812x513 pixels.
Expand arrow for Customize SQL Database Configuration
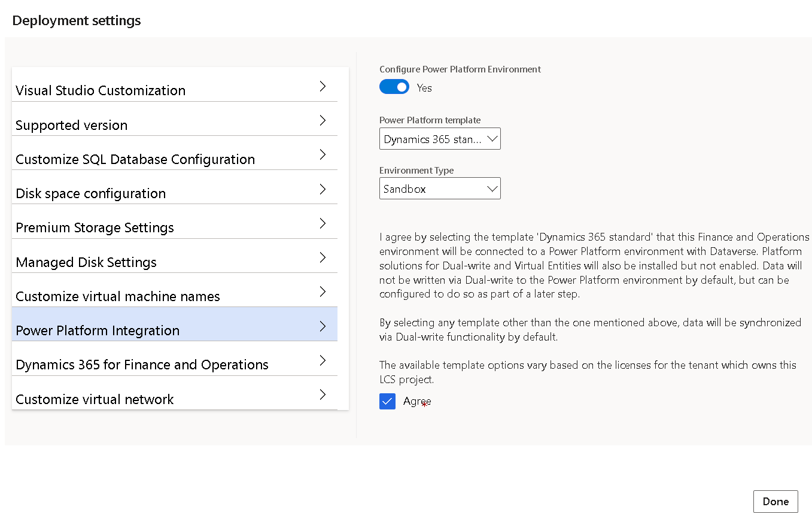pos(323,154)
